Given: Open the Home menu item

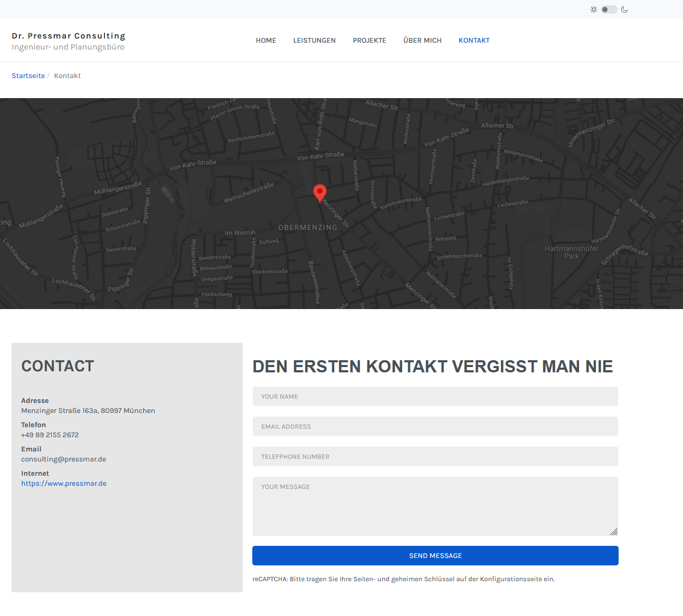Looking at the screenshot, I should [x=266, y=41].
